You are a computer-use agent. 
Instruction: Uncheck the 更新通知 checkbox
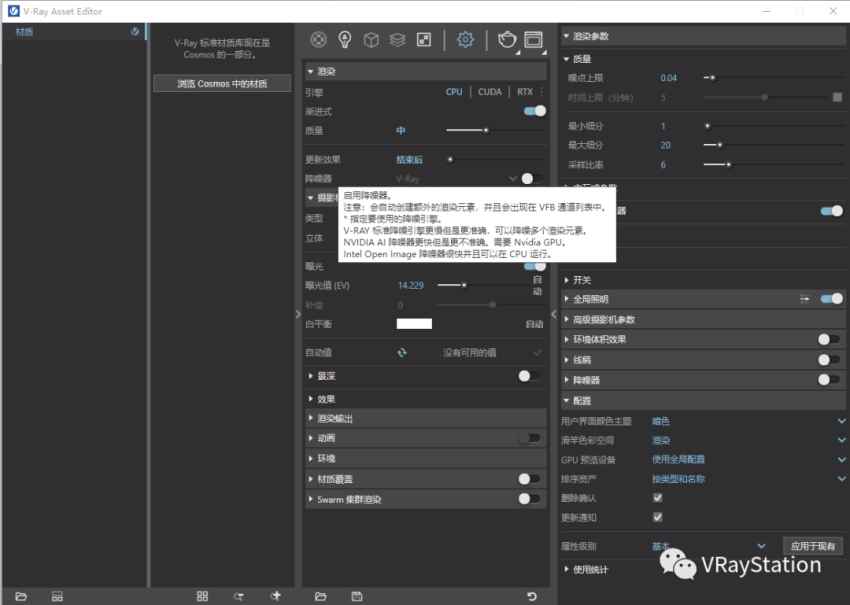[658, 517]
